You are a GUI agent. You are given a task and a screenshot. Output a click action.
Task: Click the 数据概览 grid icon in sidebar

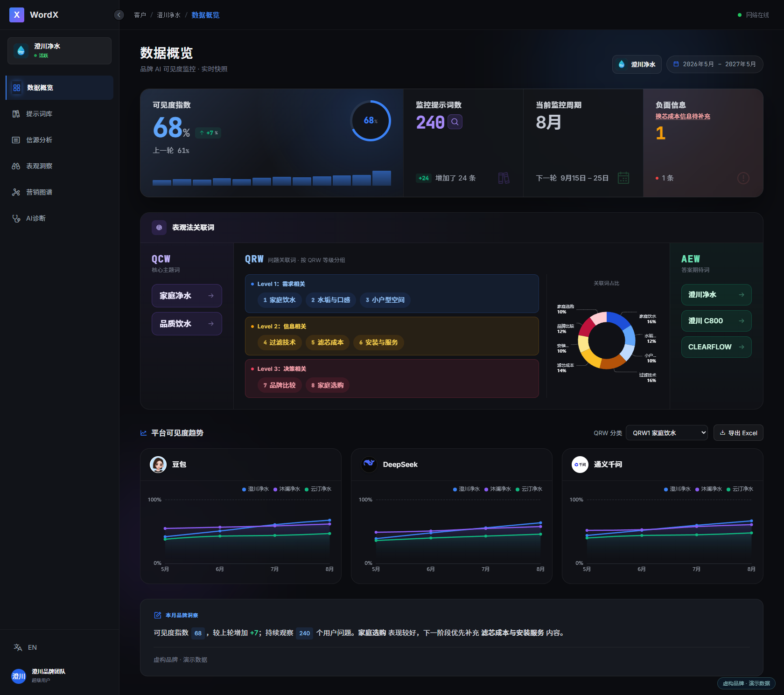(17, 88)
